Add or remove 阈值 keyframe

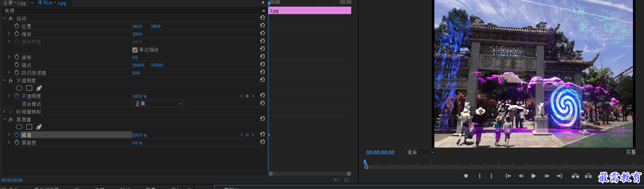[x=247, y=135]
